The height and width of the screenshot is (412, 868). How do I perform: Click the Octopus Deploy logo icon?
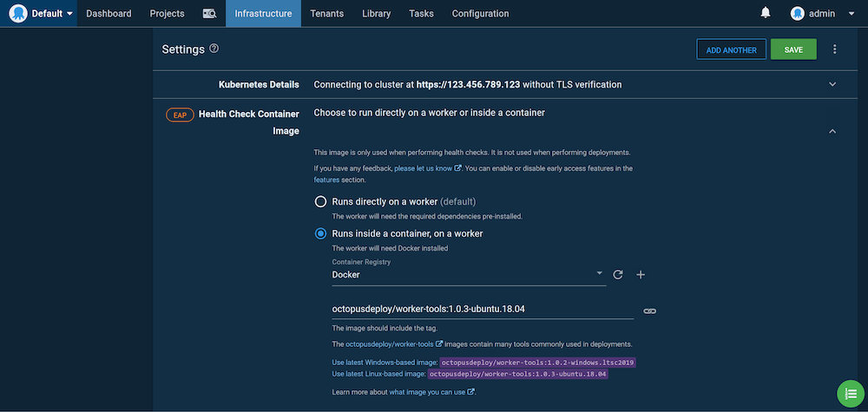[x=17, y=13]
